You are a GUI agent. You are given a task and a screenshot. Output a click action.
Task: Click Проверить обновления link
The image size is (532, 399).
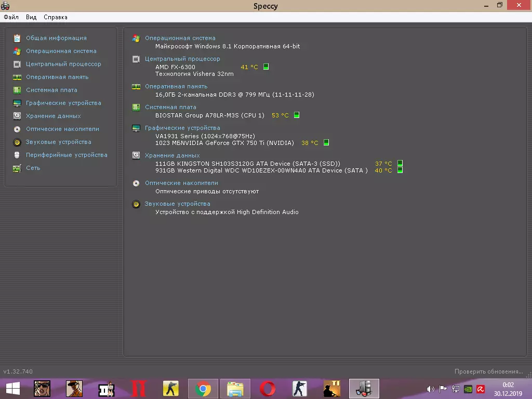488,371
